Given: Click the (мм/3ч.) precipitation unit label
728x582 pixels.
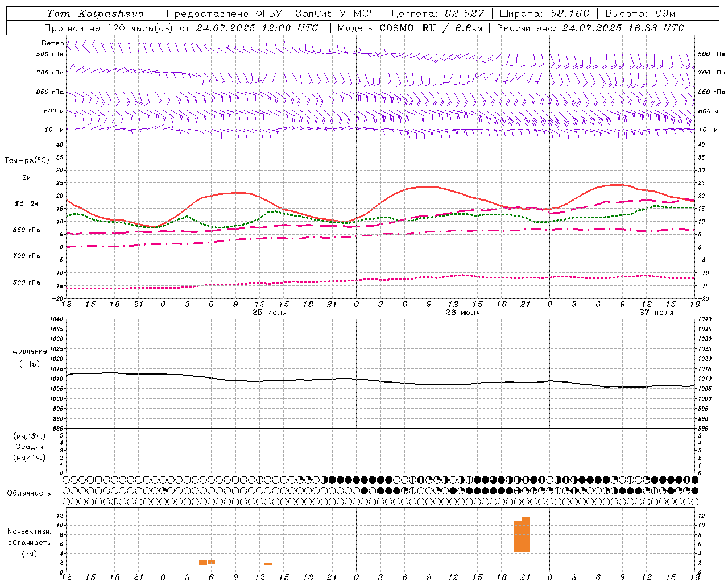Looking at the screenshot, I should click(x=30, y=436).
